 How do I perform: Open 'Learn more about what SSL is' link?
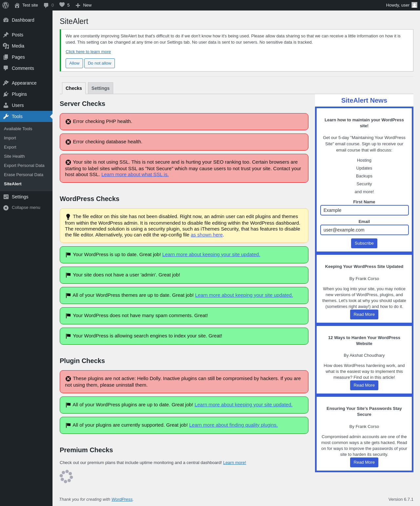135,174
